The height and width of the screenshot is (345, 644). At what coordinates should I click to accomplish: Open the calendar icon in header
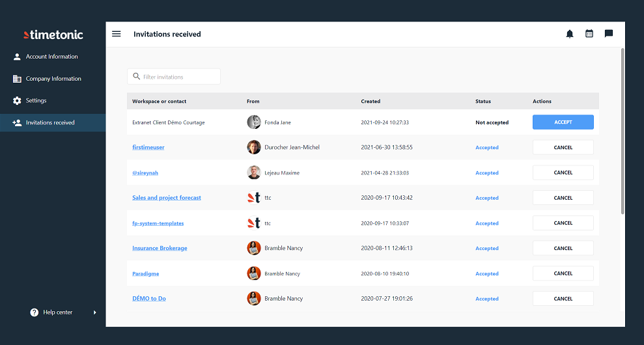(x=589, y=34)
